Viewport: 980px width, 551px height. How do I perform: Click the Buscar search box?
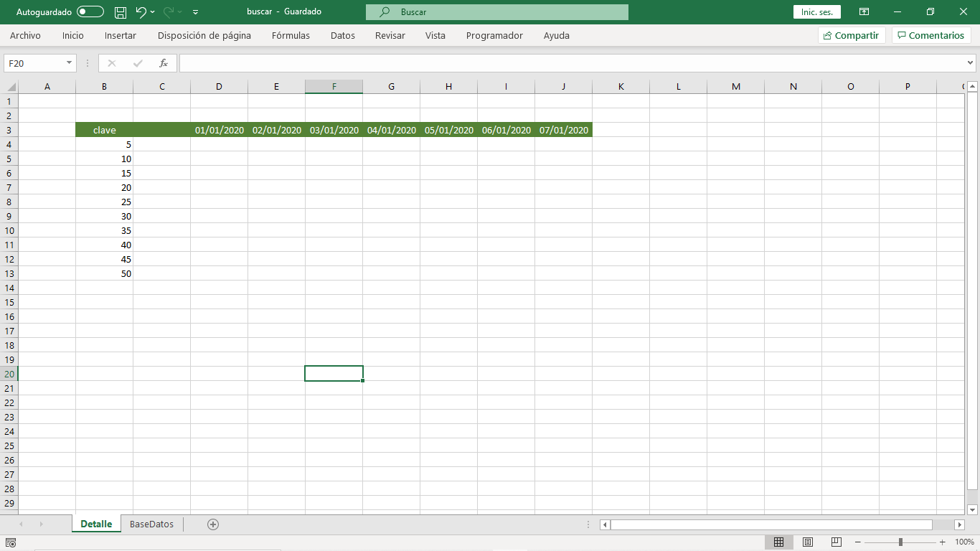[497, 12]
